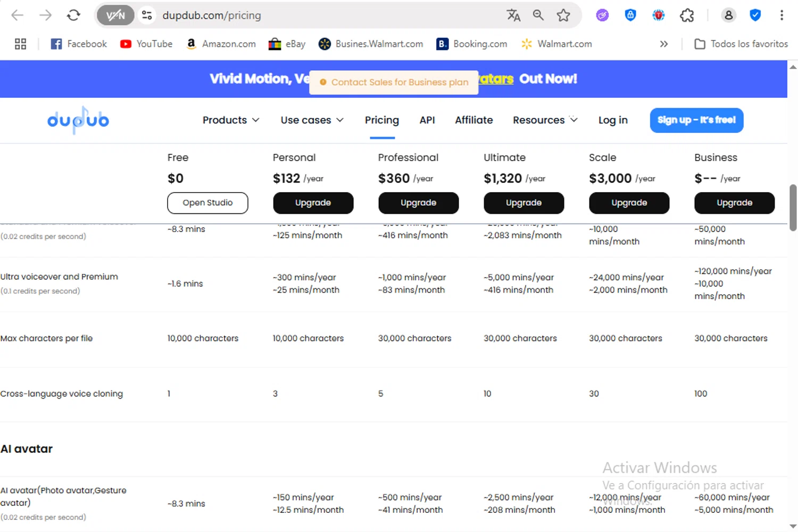Reload the dupdub pricing page
The height and width of the screenshot is (532, 798).
tap(73, 15)
